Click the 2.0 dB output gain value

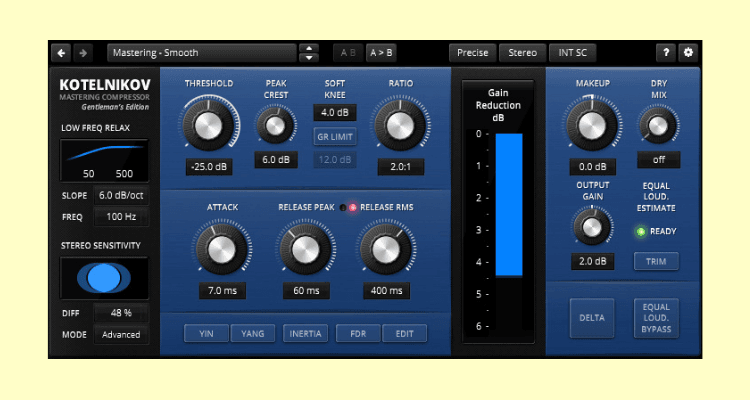593,261
